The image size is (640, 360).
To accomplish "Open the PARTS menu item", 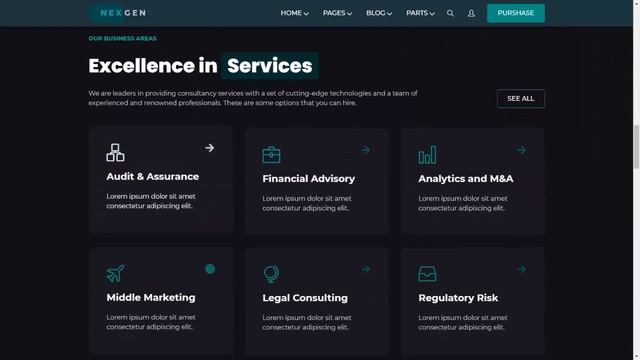I will click(417, 13).
